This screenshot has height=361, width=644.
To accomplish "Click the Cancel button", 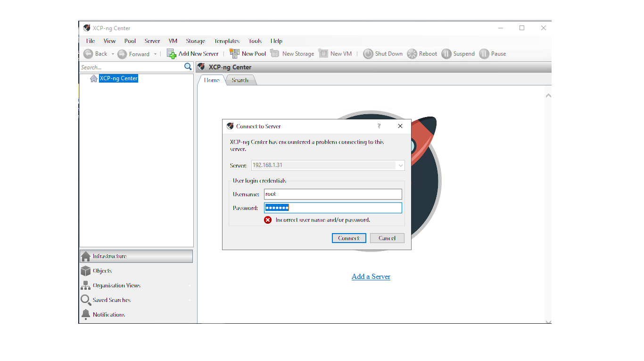I will pyautogui.click(x=387, y=238).
